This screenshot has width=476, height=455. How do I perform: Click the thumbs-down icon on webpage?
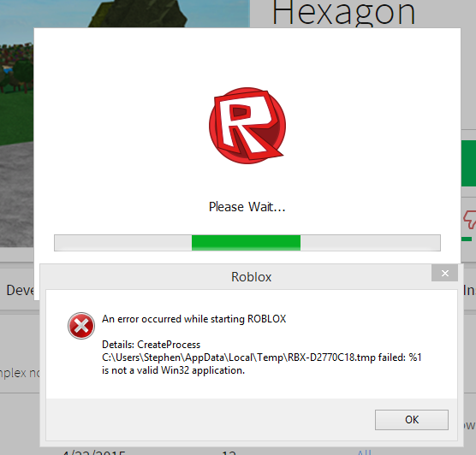[470, 220]
